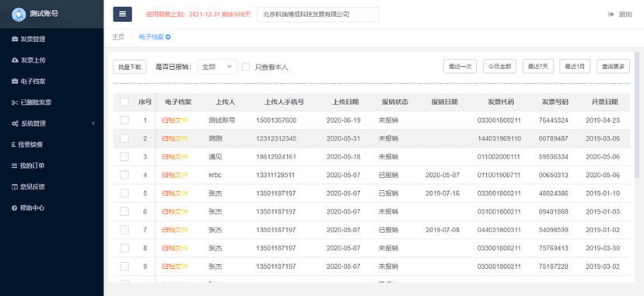The width and height of the screenshot is (644, 296).
Task: Tick the checkbox for row 4 krbc
Action: pos(124,175)
